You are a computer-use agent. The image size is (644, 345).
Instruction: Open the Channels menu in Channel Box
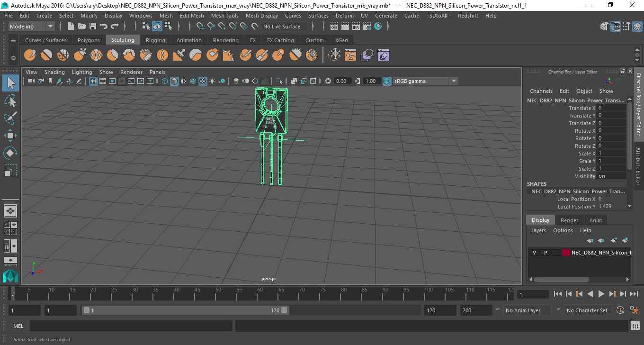tap(541, 91)
